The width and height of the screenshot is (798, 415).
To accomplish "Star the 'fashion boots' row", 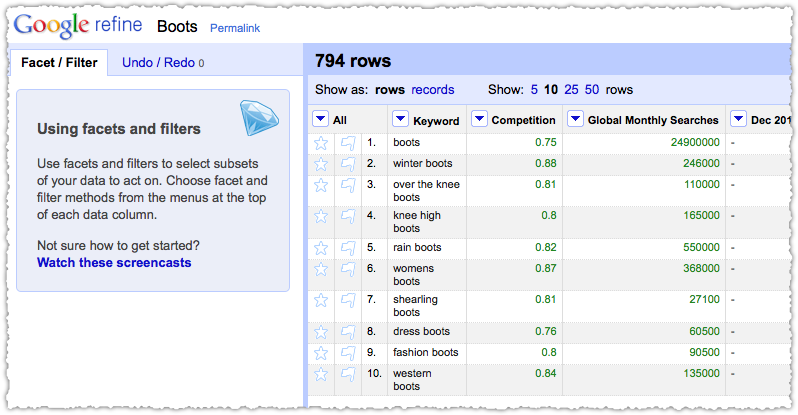I will (x=321, y=353).
